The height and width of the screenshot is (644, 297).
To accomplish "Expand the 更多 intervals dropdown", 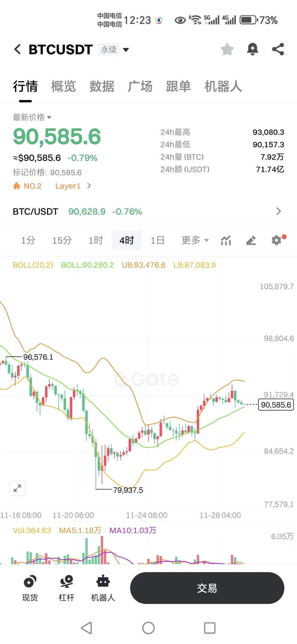I will 195,240.
